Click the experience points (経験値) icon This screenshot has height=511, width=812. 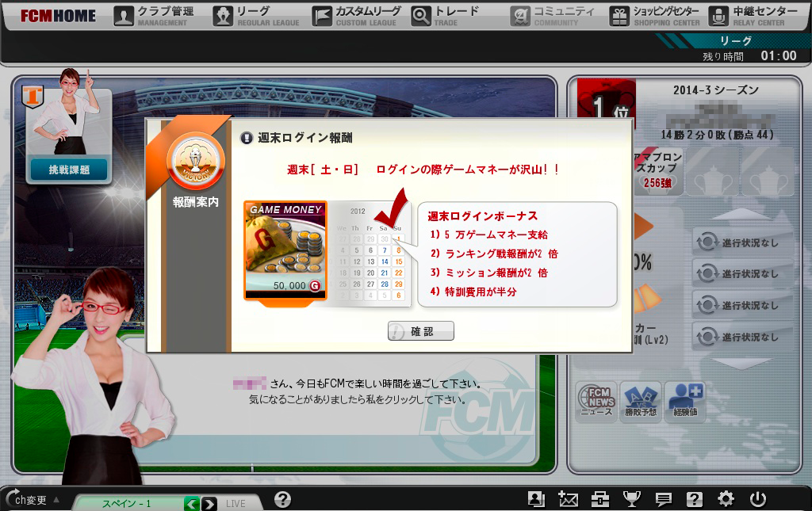[x=685, y=401]
